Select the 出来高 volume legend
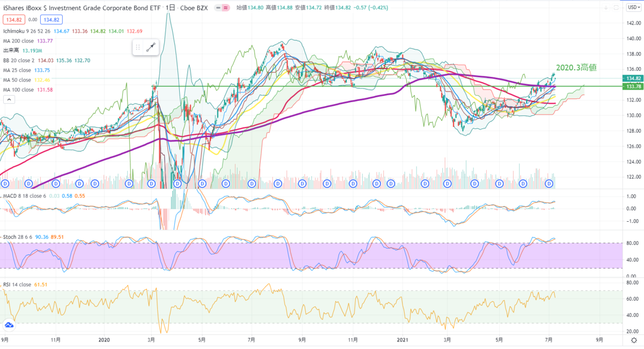Image resolution: width=644 pixels, height=349 pixels. (11, 51)
